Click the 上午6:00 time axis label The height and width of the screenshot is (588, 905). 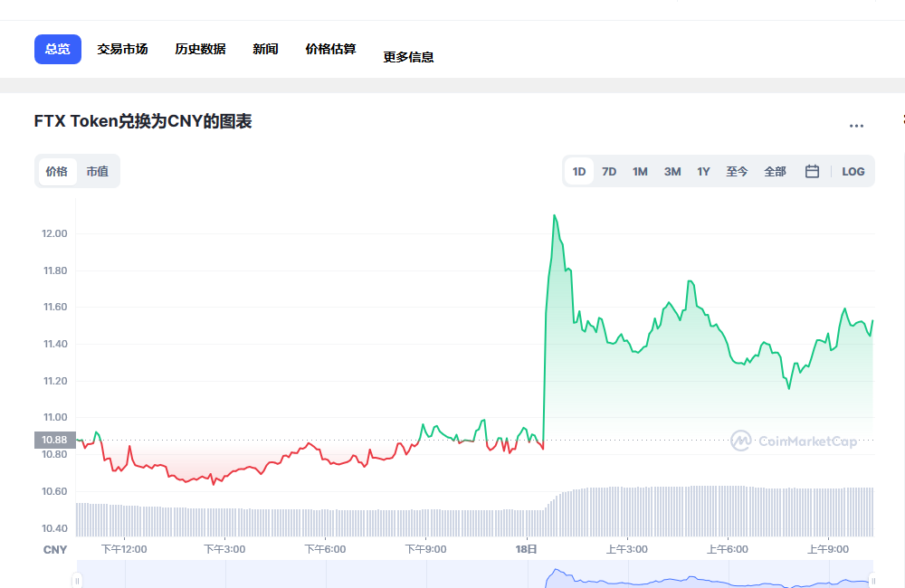[x=728, y=549]
